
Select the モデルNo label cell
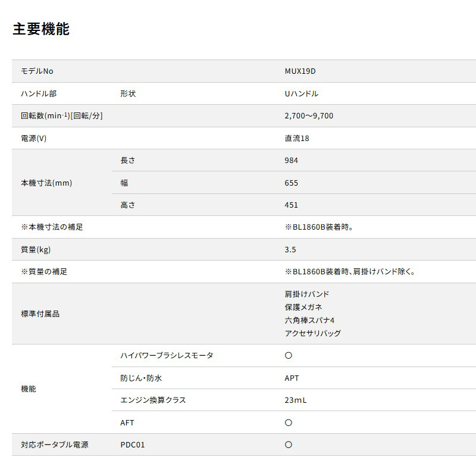pos(37,71)
